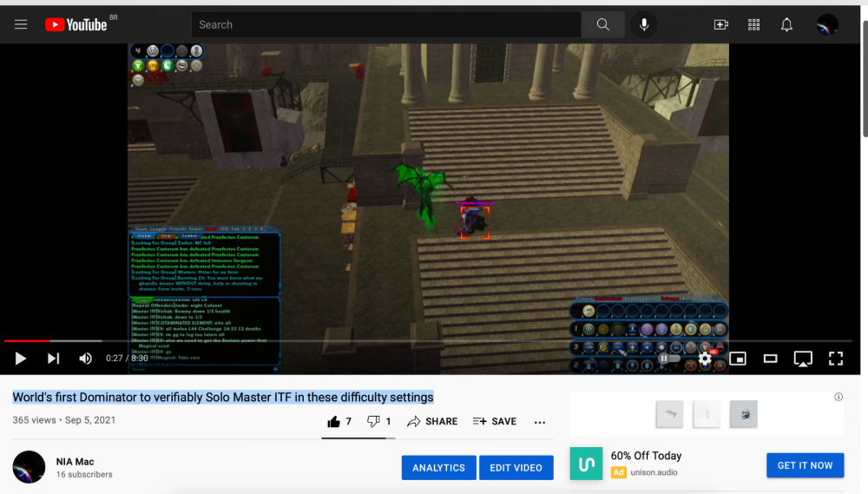Open the YouTube guide hamburger menu

point(21,24)
